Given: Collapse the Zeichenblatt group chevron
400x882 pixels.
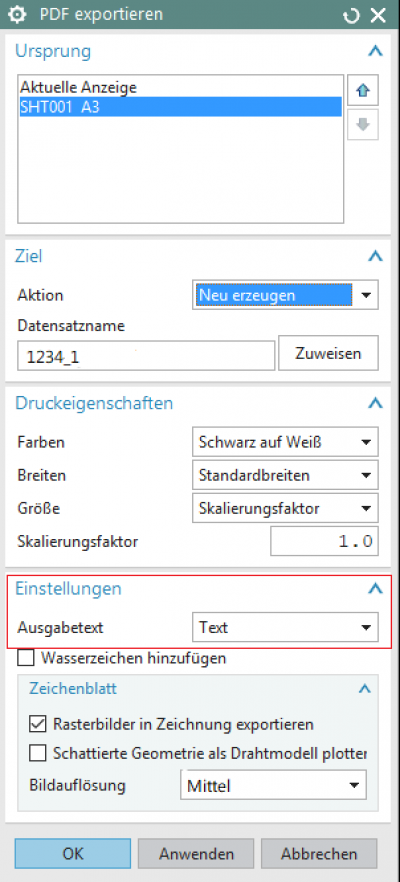Looking at the screenshot, I should point(365,688).
